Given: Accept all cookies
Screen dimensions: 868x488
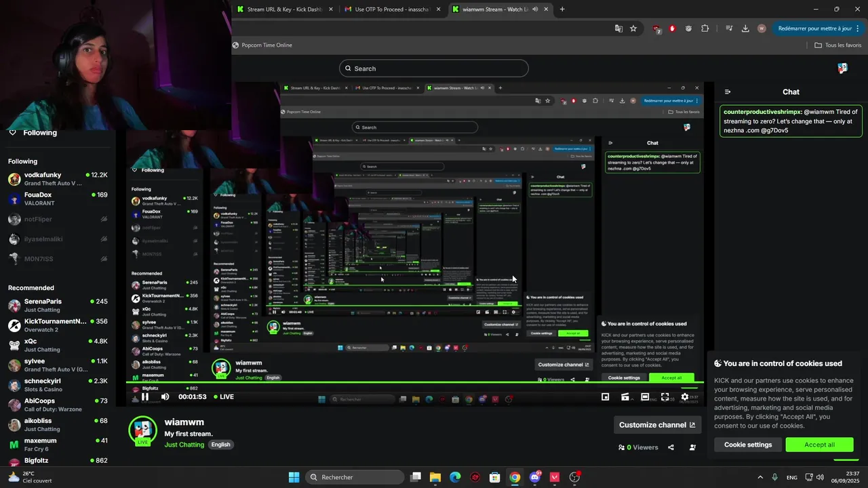Looking at the screenshot, I should click(819, 445).
